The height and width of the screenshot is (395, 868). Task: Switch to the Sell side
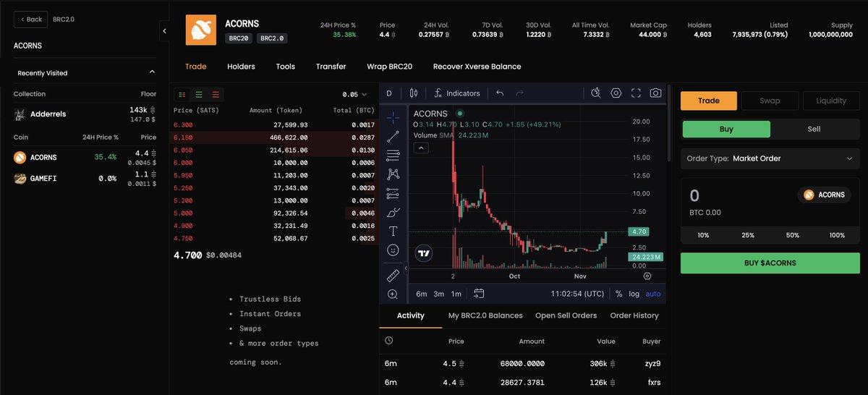814,129
